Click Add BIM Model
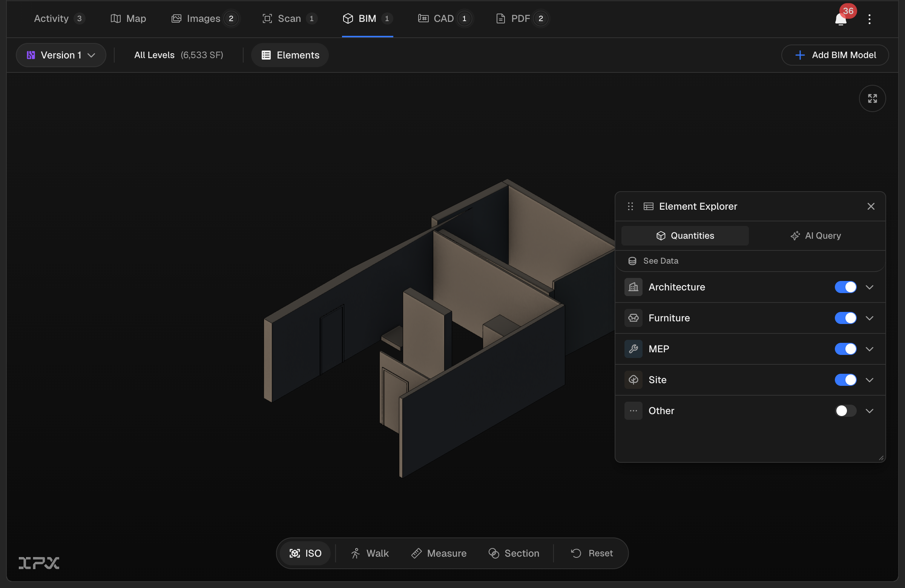Viewport: 905px width, 588px height. [835, 55]
